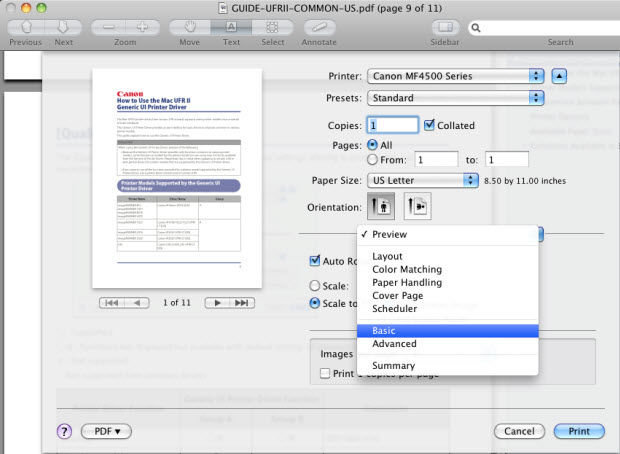Viewport: 620px width, 454px height.
Task: Click the Print button
Action: (x=579, y=431)
